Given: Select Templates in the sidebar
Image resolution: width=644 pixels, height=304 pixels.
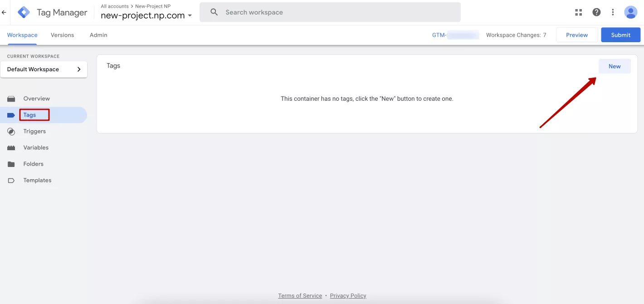Looking at the screenshot, I should coord(37,181).
